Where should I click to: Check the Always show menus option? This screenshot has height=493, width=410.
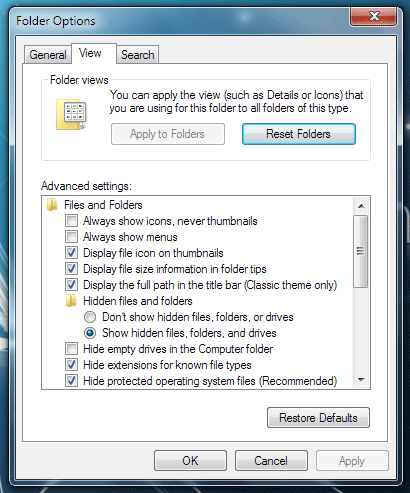pyautogui.click(x=71, y=237)
